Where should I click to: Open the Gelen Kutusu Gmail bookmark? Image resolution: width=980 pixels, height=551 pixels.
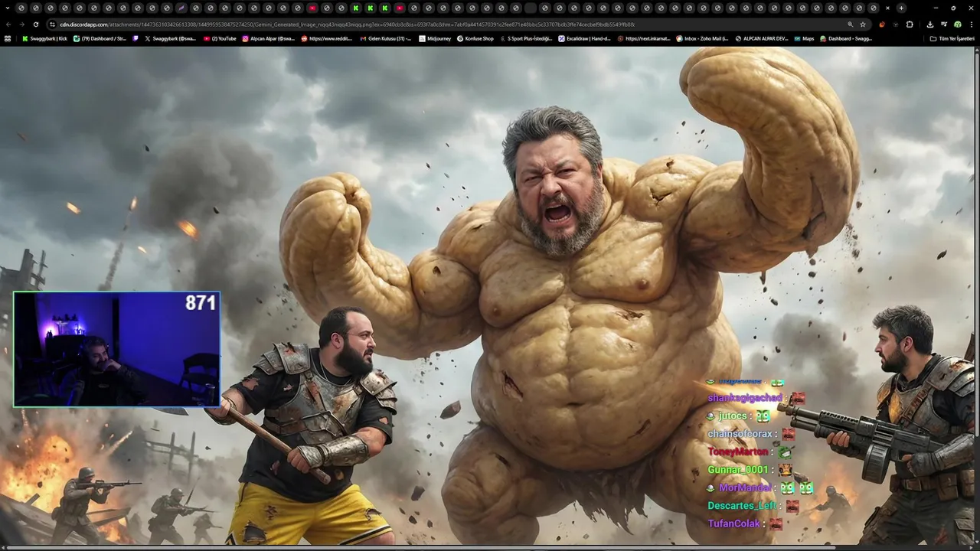click(386, 38)
